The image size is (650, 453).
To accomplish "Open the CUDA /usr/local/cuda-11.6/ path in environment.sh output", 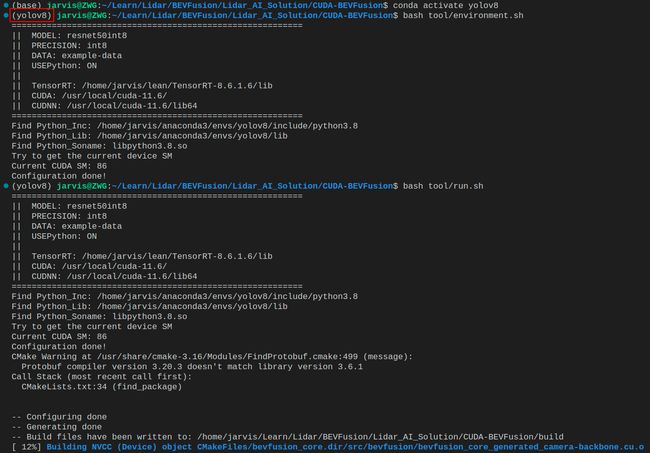I will [114, 96].
